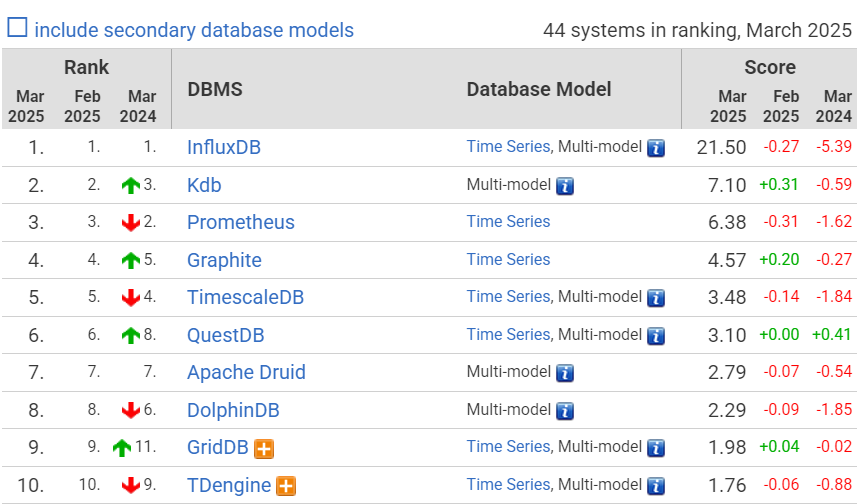Click the red down arrow in DolphinDB row
Screen dimensions: 857x504
(131, 410)
